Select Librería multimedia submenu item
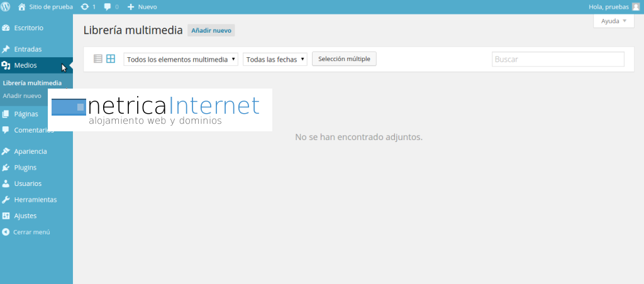The image size is (644, 284). pyautogui.click(x=32, y=83)
